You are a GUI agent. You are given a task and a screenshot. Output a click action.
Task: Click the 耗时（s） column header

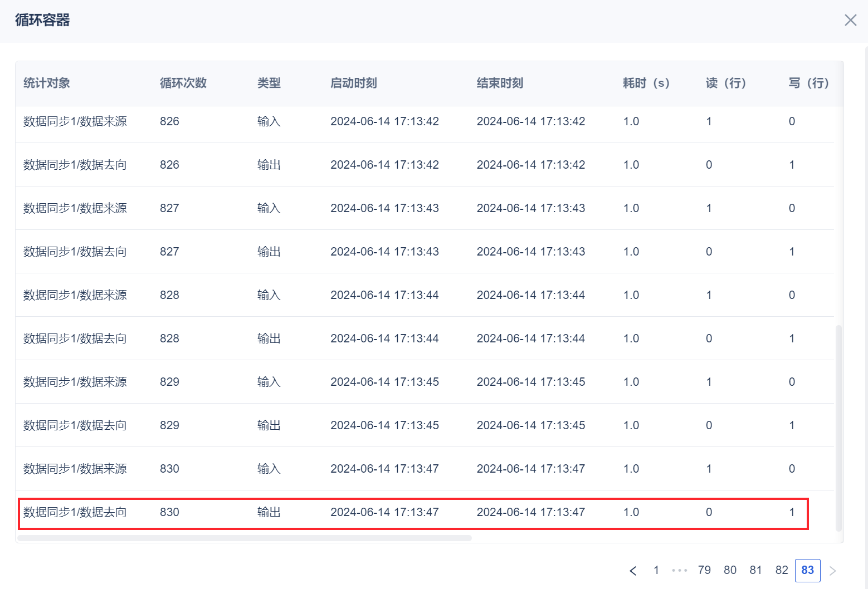646,84
